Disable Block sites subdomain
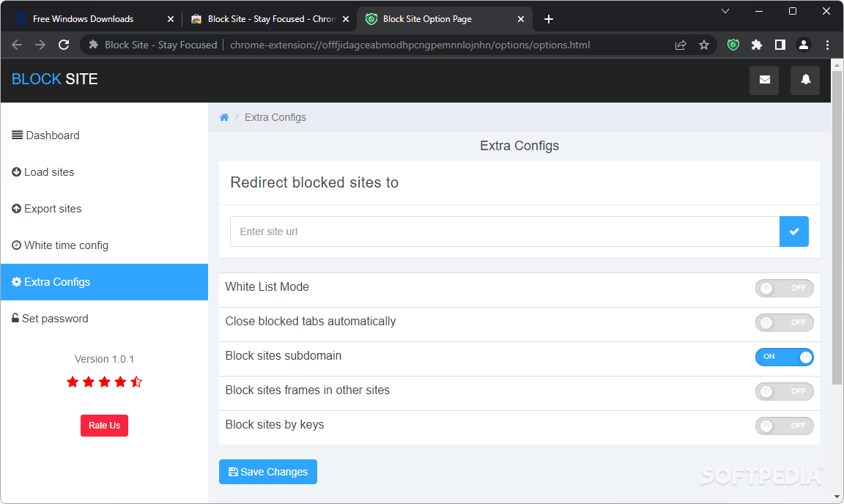This screenshot has width=844, height=504. point(784,357)
